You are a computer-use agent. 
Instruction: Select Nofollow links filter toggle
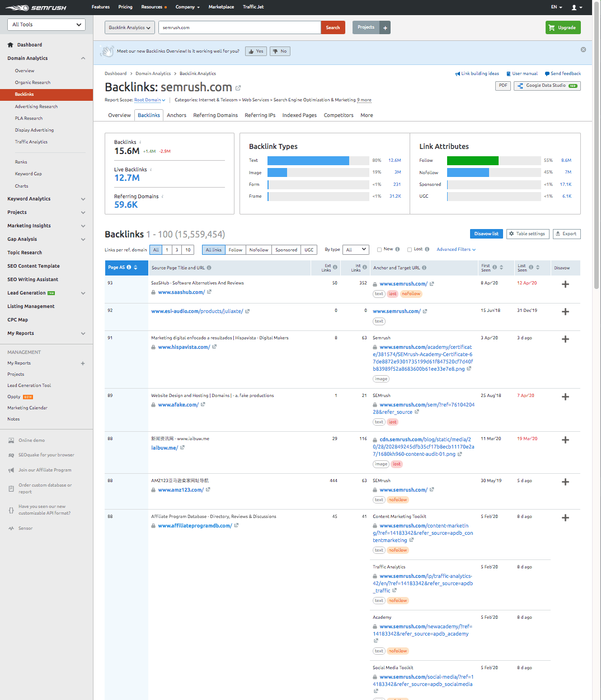259,250
